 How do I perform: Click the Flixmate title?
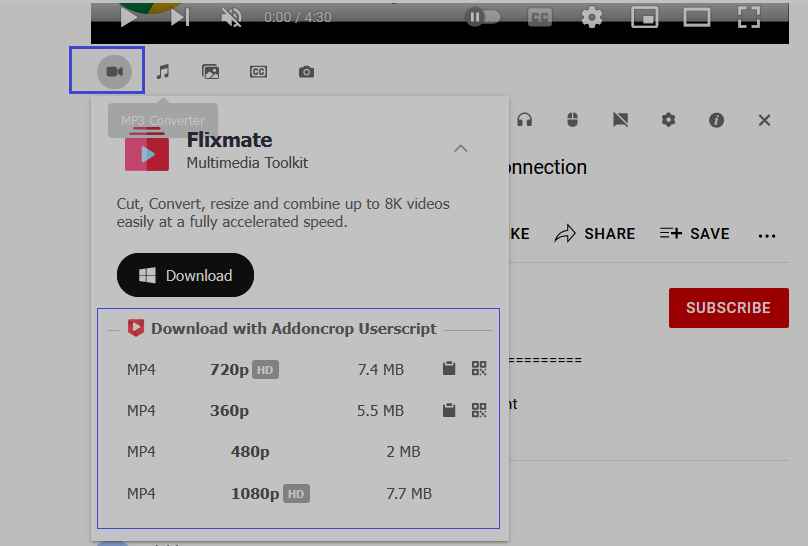click(x=229, y=140)
